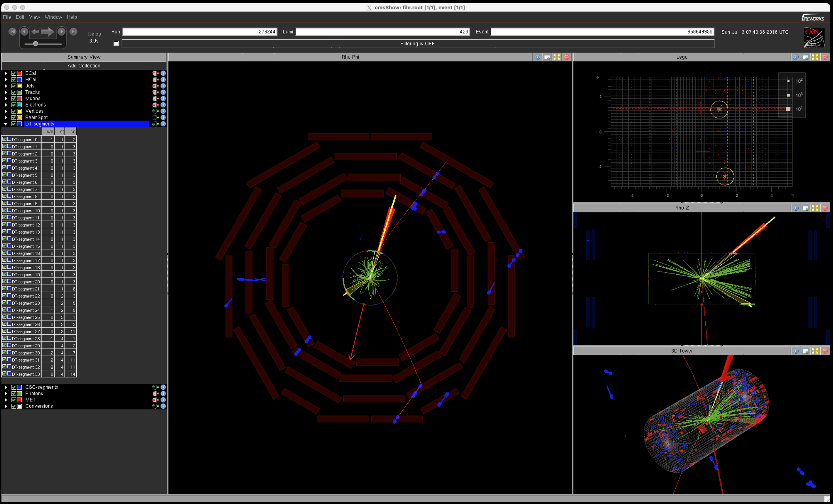
Task: Play events backward using the reverse play button
Action: click(x=24, y=31)
